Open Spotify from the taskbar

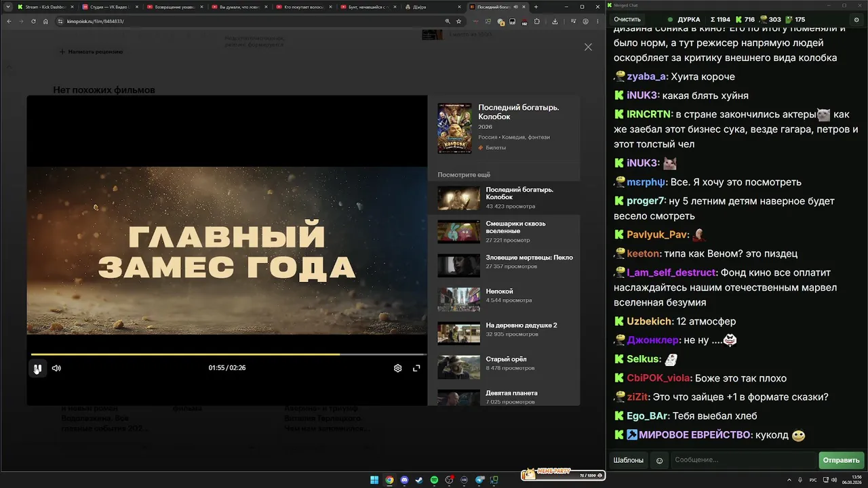pos(434,480)
